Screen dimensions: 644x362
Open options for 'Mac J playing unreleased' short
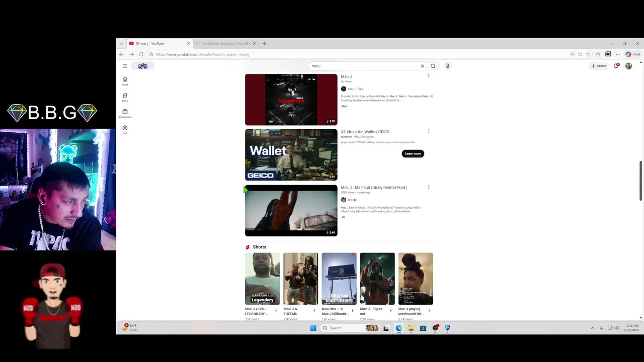click(429, 311)
